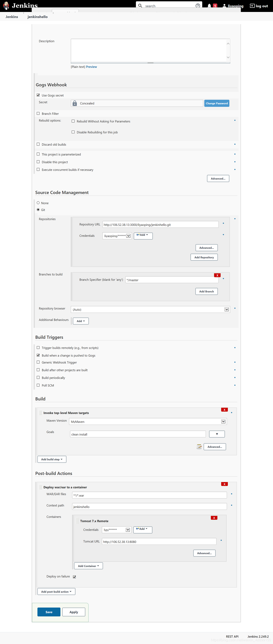
Task: Open Git credentials dropdown liyaoping
Action: [x=117, y=236]
